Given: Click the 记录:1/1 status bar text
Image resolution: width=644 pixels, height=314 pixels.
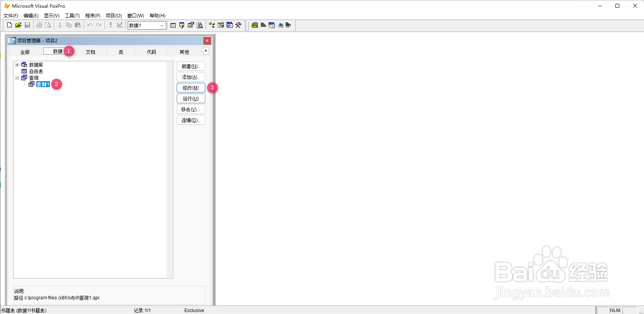Looking at the screenshot, I should click(x=142, y=311).
